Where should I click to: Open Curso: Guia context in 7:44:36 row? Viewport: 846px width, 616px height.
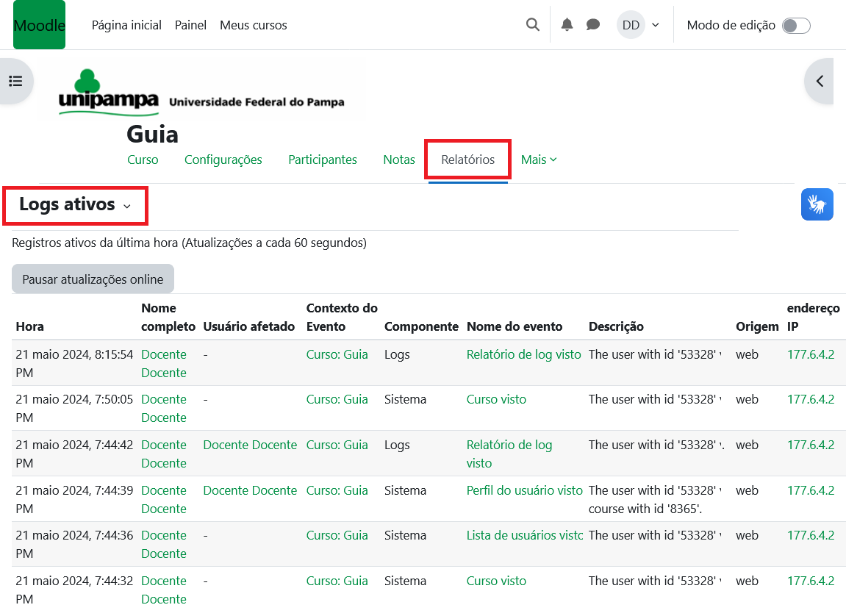click(337, 535)
